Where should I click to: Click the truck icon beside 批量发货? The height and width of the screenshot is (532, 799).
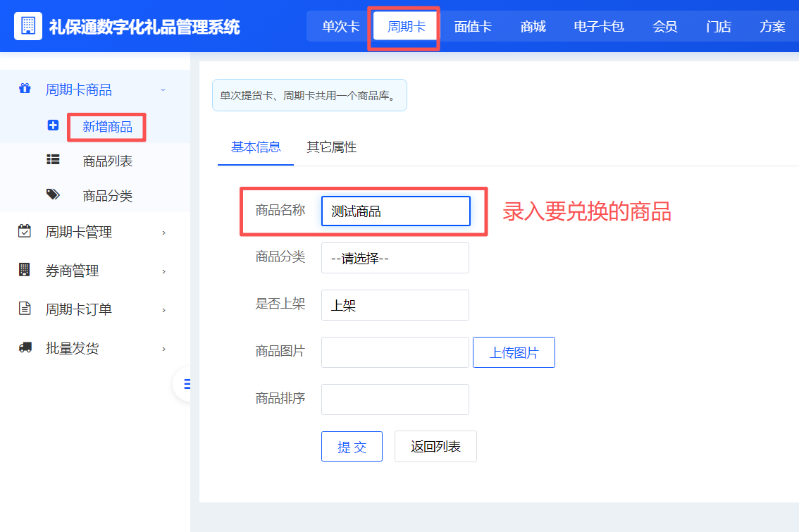pos(25,347)
